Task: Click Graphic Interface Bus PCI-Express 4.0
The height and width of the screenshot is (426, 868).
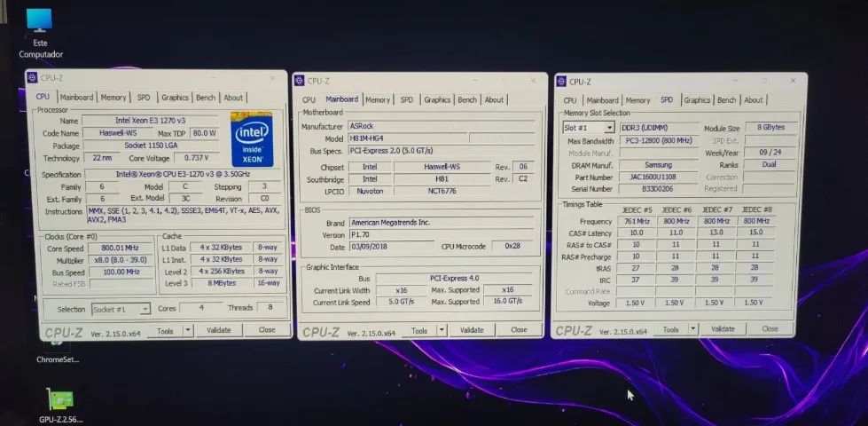Action: point(454,278)
